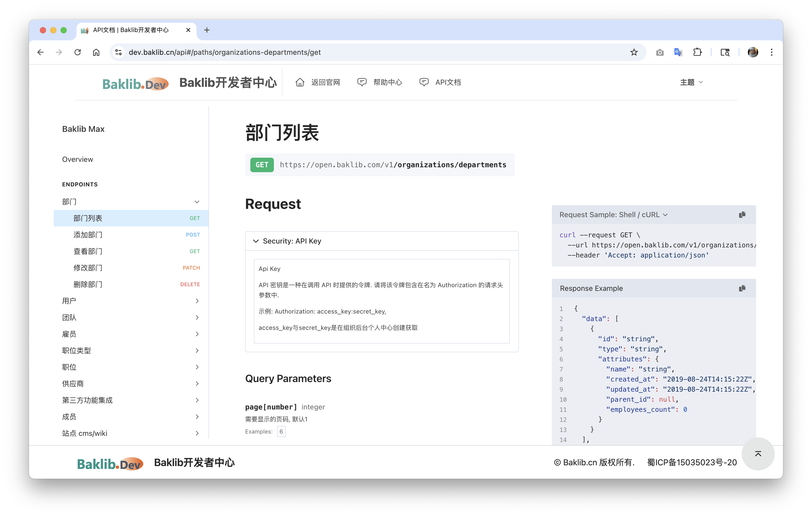Open the Overview page in sidebar
This screenshot has width=812, height=517.
(x=78, y=159)
